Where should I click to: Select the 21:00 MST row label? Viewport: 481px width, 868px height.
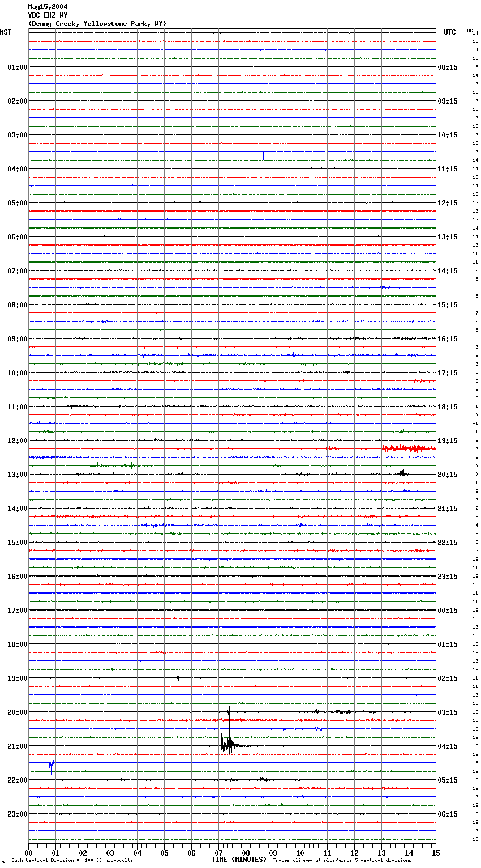(x=17, y=746)
